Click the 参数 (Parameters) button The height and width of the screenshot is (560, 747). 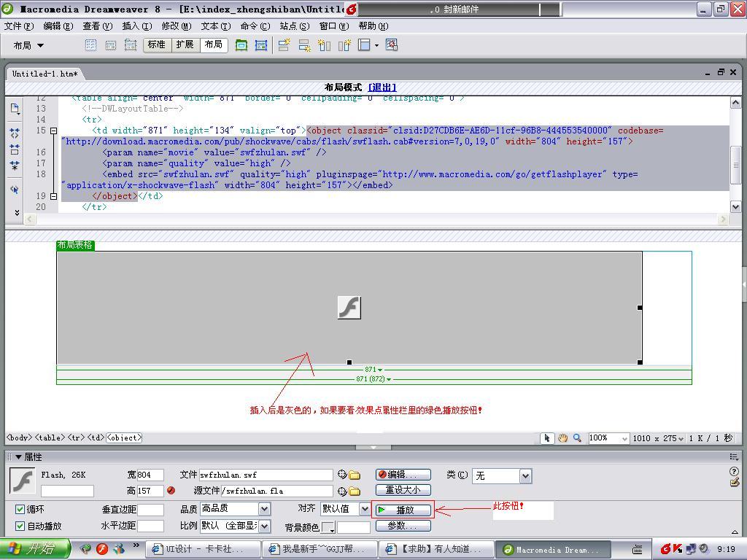(x=403, y=526)
